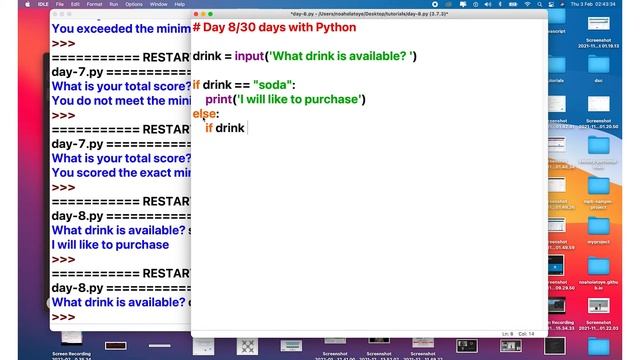Screen dimensions: 640x360
Task: Open the File menu
Action: tap(60, 4)
